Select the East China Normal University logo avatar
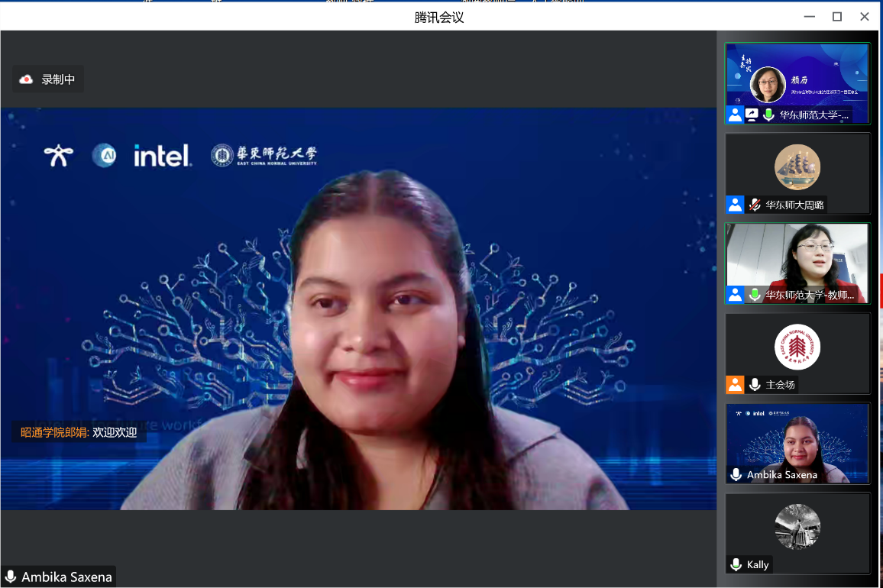 [797, 347]
